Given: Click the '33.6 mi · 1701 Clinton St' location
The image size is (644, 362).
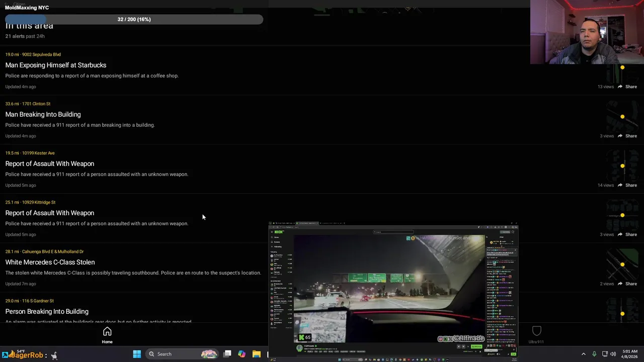Looking at the screenshot, I should (28, 104).
